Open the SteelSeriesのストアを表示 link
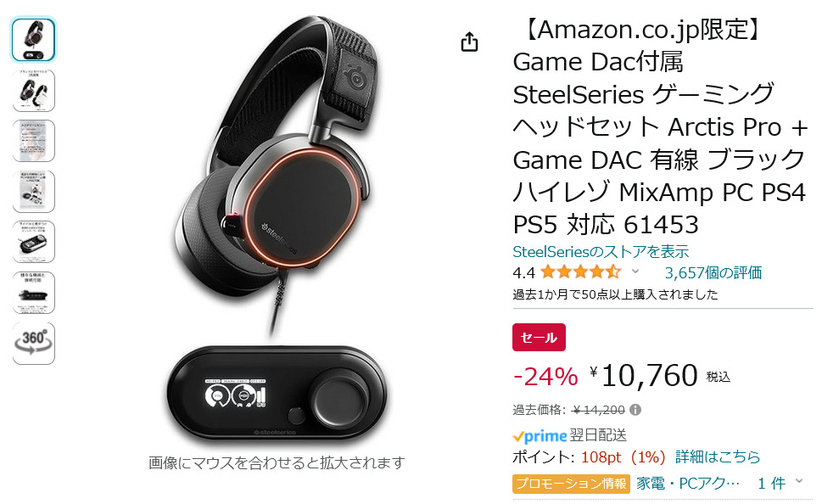The width and height of the screenshot is (822, 504). pyautogui.click(x=601, y=252)
